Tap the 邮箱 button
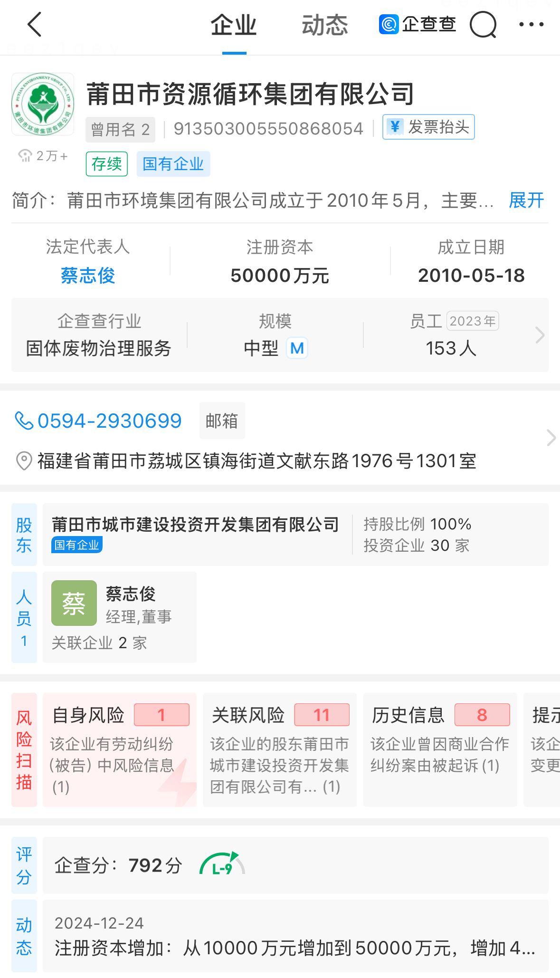Screen dimensions: 560x978 222,421
